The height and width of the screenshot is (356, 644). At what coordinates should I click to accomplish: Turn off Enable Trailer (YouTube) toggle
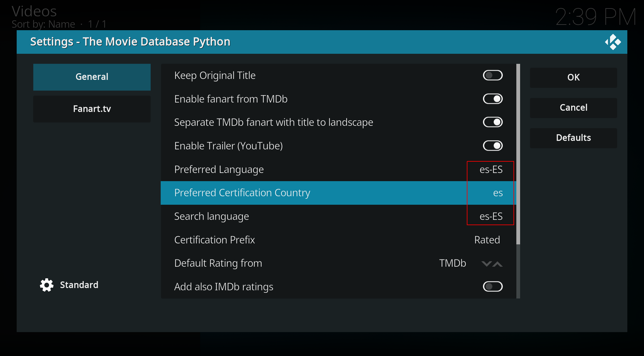point(492,146)
